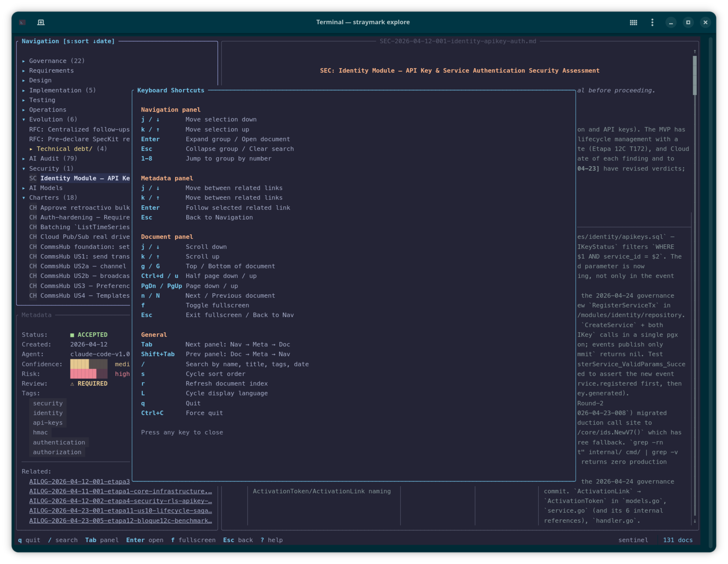
Task: Expand the AI Audit (79) group
Action: coord(49,158)
